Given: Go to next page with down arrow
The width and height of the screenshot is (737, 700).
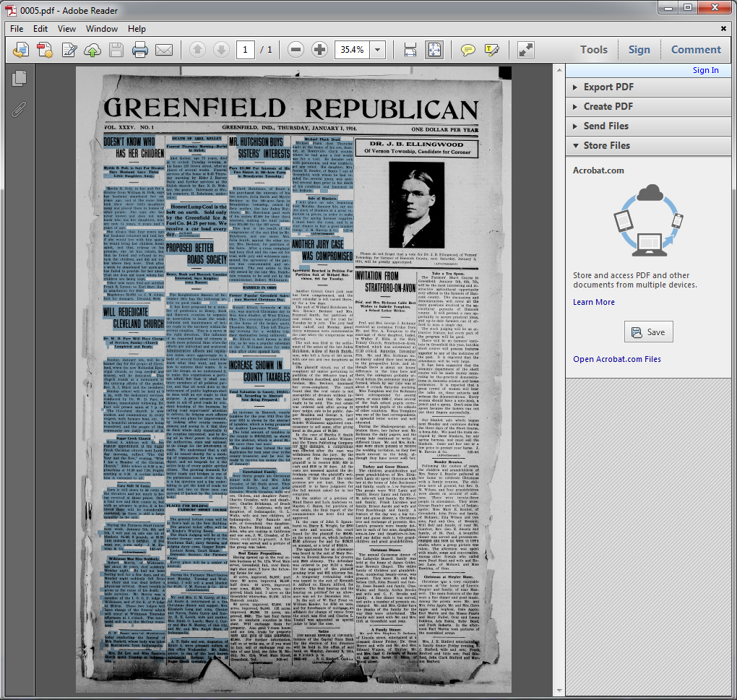Looking at the screenshot, I should (221, 49).
